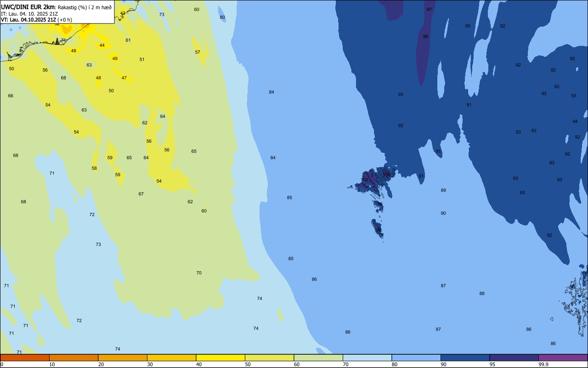Click the dark blue 90–95 legend swatch
Viewport: 588px width, 368px height.
[465, 357]
